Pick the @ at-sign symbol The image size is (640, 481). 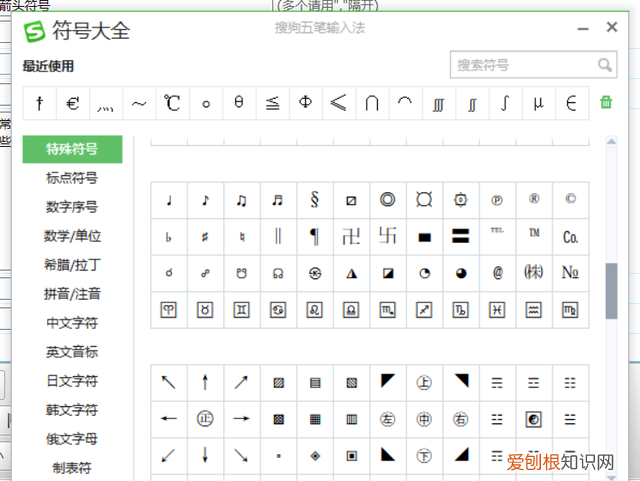tap(497, 273)
